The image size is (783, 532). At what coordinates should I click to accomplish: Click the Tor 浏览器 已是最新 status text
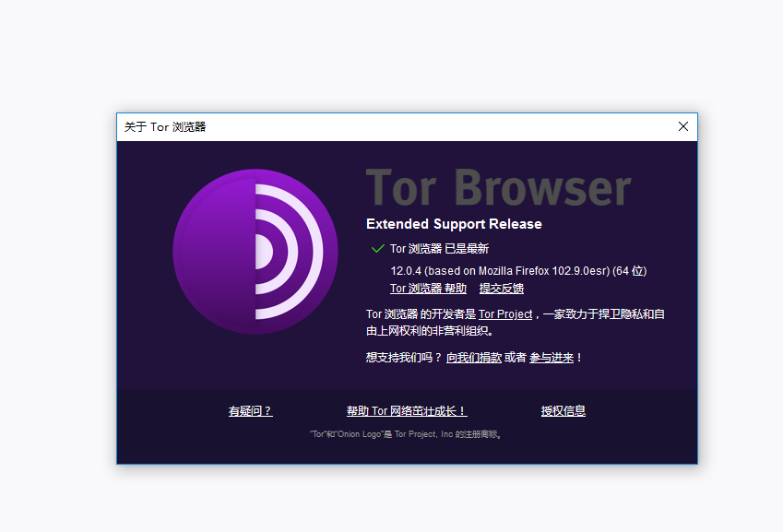[439, 249]
